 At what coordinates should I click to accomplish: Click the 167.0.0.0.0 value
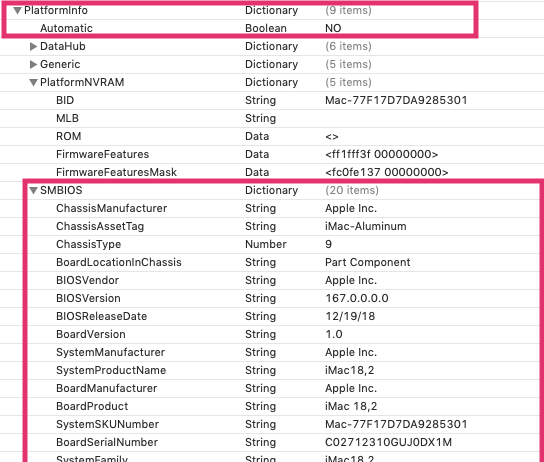pyautogui.click(x=357, y=298)
